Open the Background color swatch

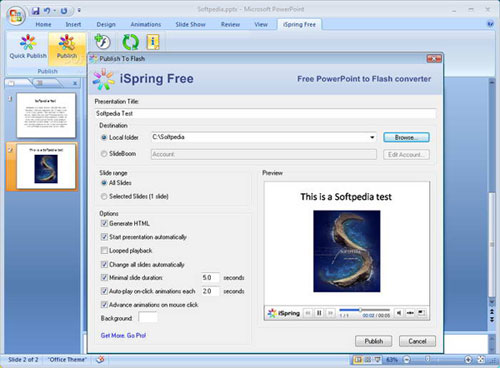click(148, 318)
